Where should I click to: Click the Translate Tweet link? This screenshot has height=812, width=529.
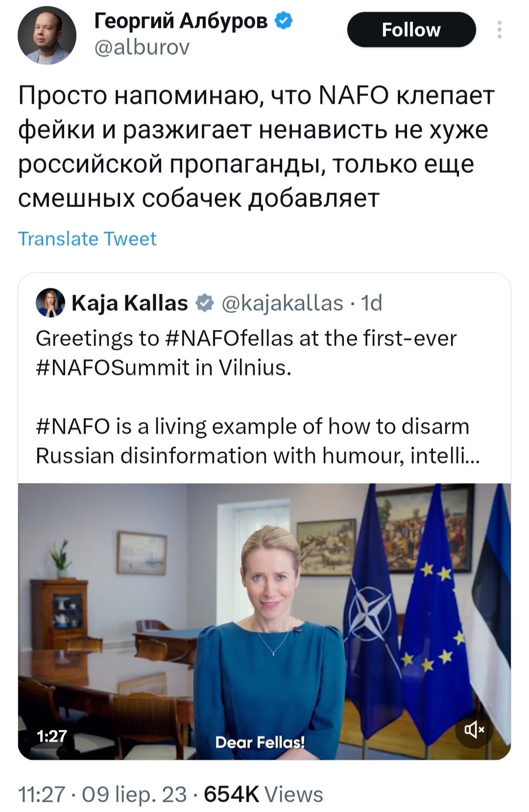[87, 238]
